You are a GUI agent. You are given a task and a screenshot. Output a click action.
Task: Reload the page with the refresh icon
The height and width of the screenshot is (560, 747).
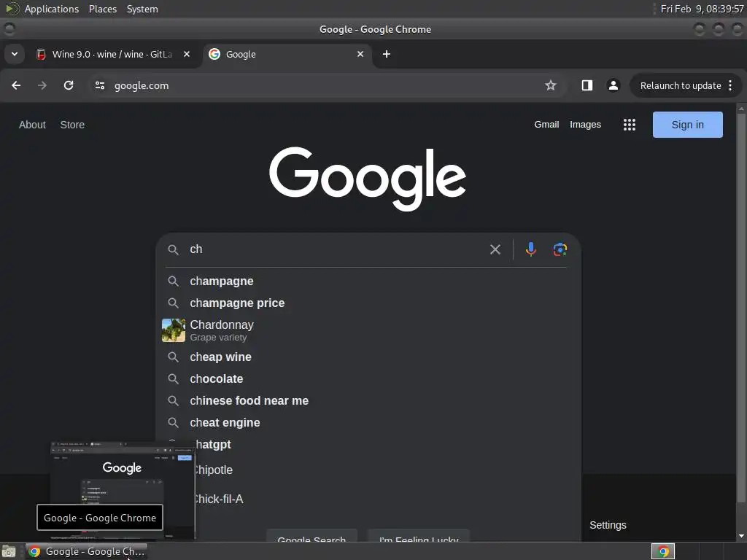[x=69, y=85]
